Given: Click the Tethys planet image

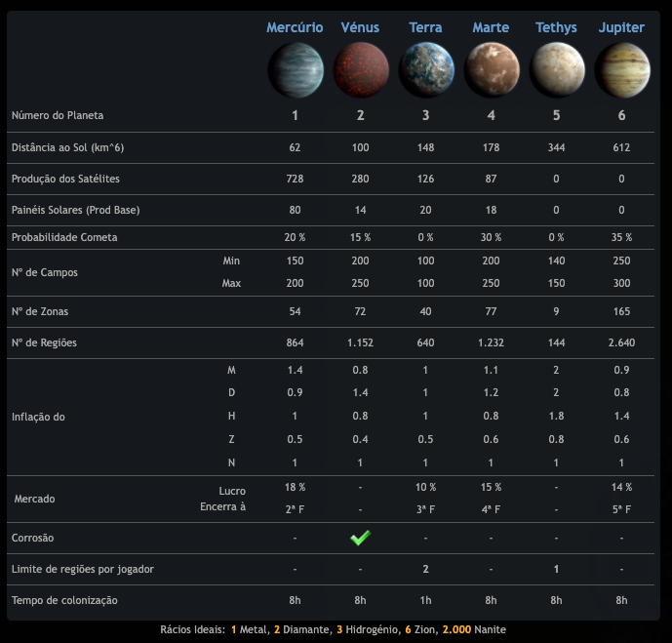Looking at the screenshot, I should 557,70.
